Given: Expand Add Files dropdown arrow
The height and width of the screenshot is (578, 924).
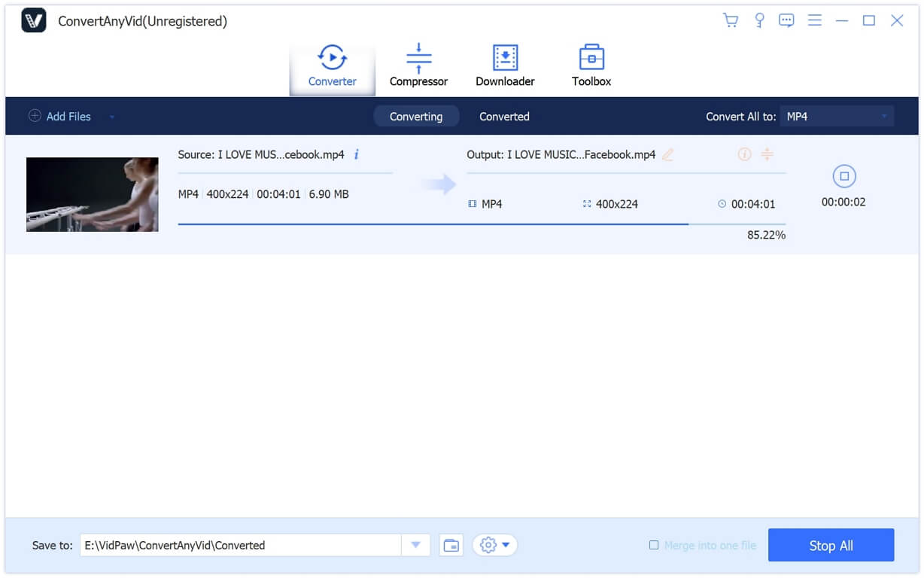Looking at the screenshot, I should coord(112,117).
